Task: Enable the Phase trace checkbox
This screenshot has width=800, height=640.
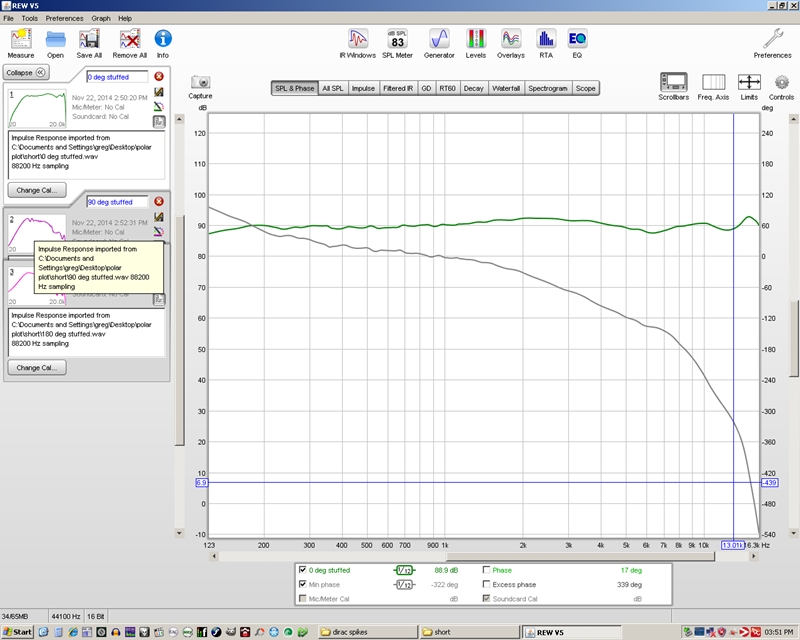Action: pos(486,570)
